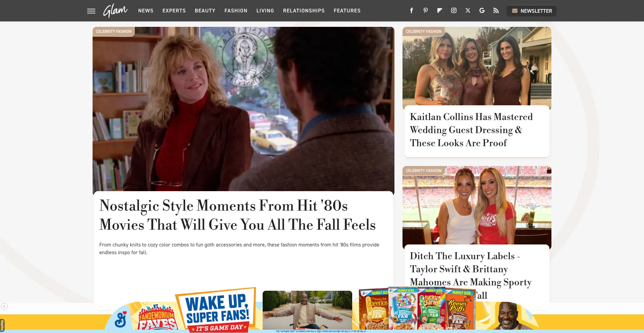Open the Taylor Swift & Brittany Mahomes thumbnail

click(477, 207)
